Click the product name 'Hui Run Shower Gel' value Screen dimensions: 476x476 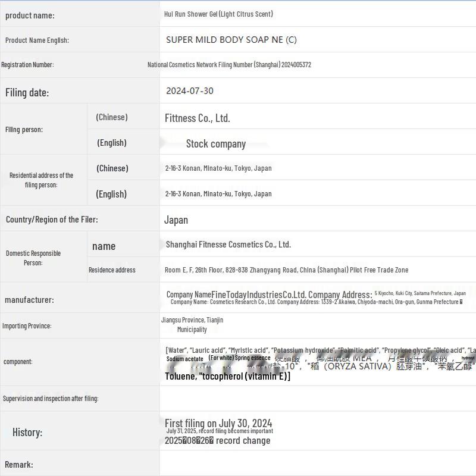coord(218,14)
